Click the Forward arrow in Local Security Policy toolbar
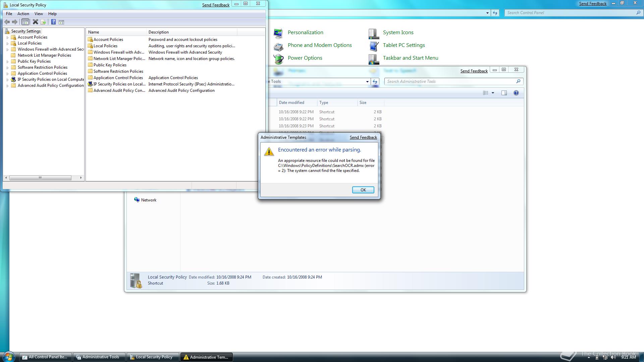This screenshot has height=362, width=644. [14, 22]
